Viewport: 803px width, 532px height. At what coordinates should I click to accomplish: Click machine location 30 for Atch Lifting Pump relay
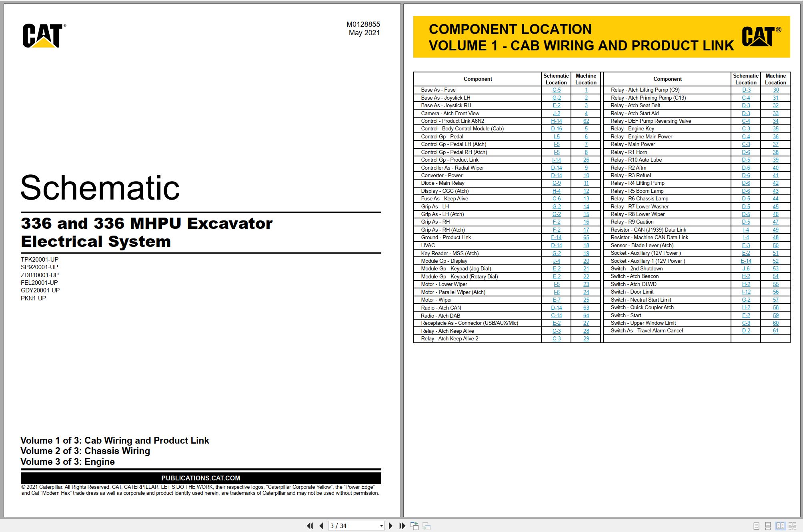(x=775, y=90)
